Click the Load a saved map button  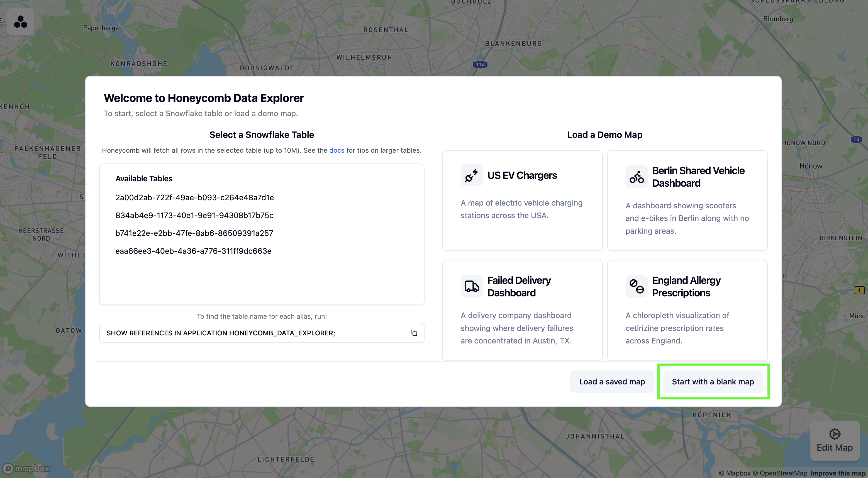coord(612,382)
